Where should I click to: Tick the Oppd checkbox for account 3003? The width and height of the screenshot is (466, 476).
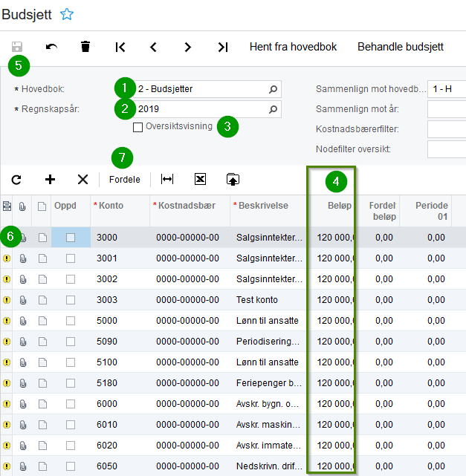point(71,300)
